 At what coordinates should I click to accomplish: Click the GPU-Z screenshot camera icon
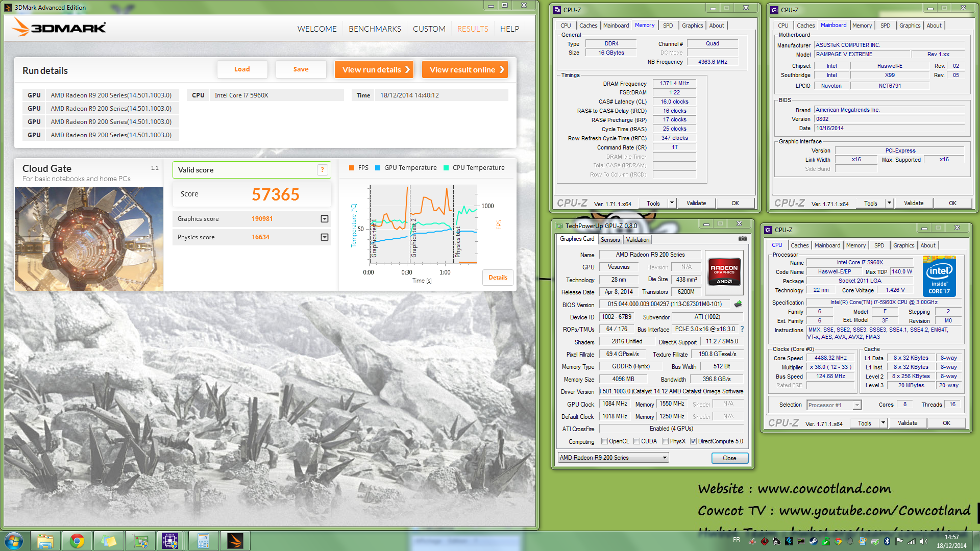pos(743,239)
